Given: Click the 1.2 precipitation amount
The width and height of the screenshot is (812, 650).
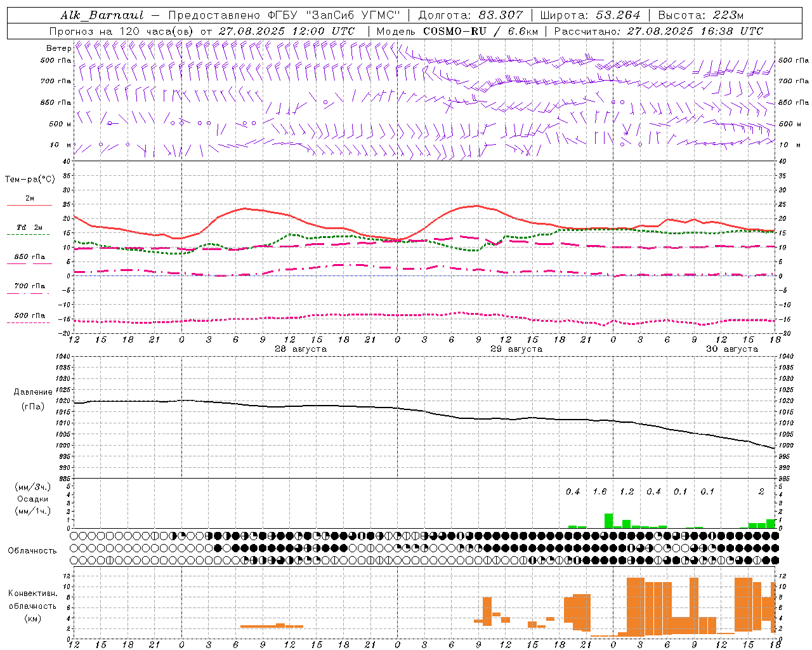Looking at the screenshot, I should coord(627,491).
